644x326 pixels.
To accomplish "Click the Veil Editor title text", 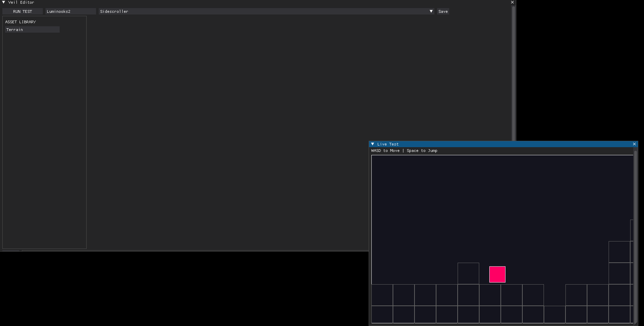I will point(21,2).
